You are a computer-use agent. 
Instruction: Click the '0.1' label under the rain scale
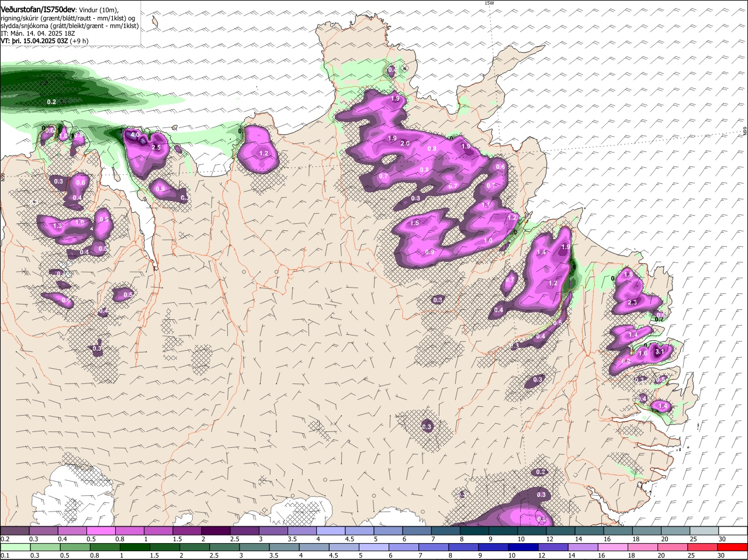pyautogui.click(x=5, y=556)
